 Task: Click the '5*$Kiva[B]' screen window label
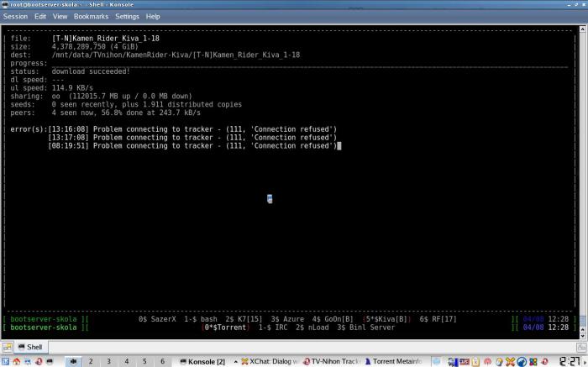[386, 319]
